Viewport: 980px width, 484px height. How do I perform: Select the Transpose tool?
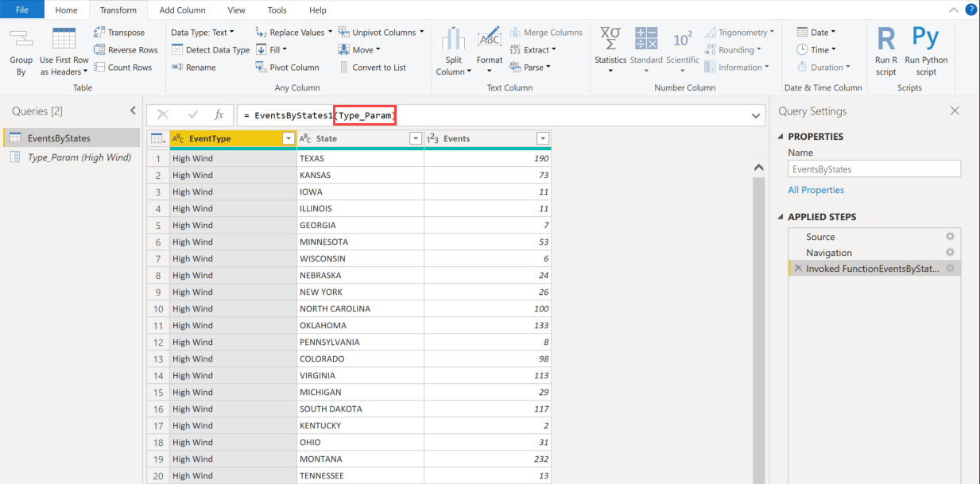point(123,32)
